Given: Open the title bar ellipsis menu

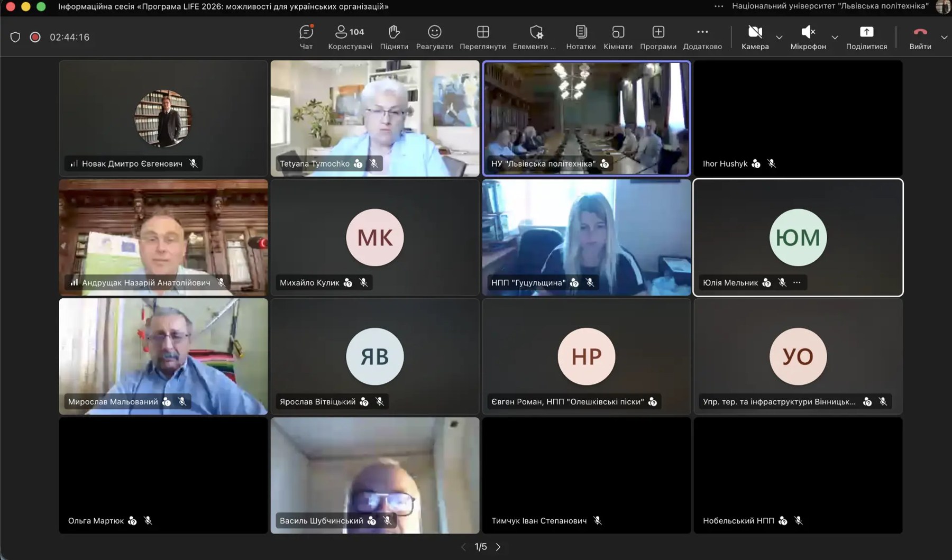Looking at the screenshot, I should [719, 6].
